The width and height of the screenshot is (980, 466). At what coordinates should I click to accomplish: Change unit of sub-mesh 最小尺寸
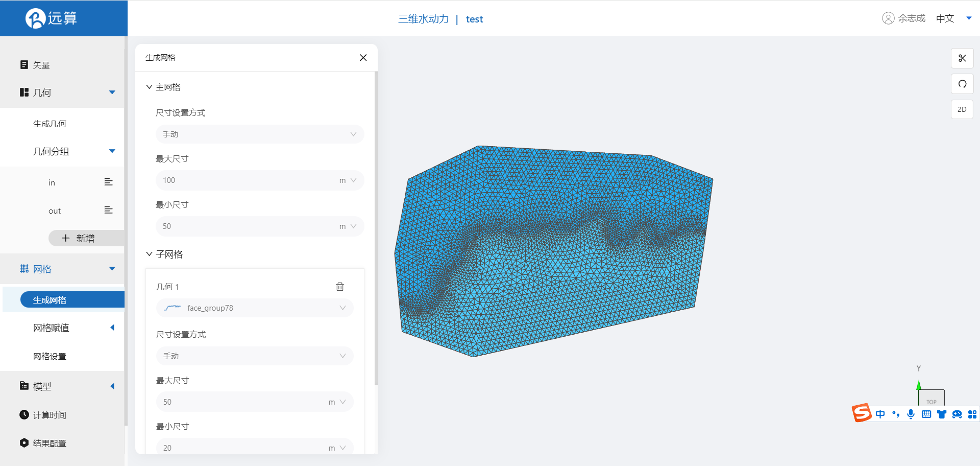(x=337, y=448)
